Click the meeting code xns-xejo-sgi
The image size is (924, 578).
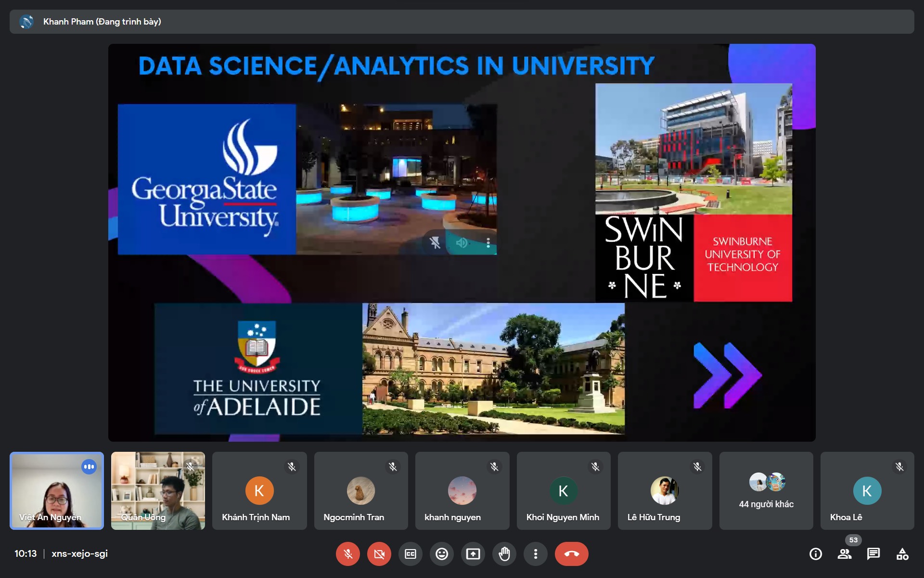(x=79, y=553)
